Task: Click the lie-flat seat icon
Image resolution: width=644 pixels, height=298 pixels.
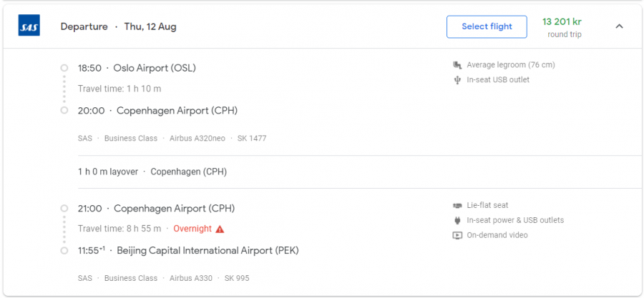Action: [457, 206]
